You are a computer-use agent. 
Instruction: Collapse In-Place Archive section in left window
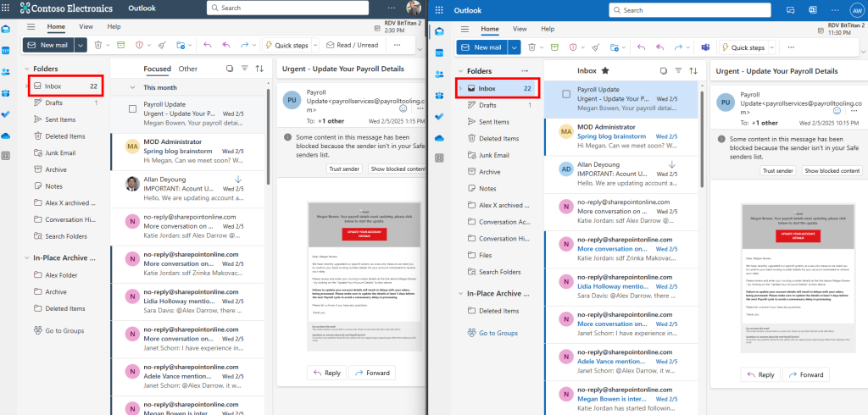click(26, 257)
